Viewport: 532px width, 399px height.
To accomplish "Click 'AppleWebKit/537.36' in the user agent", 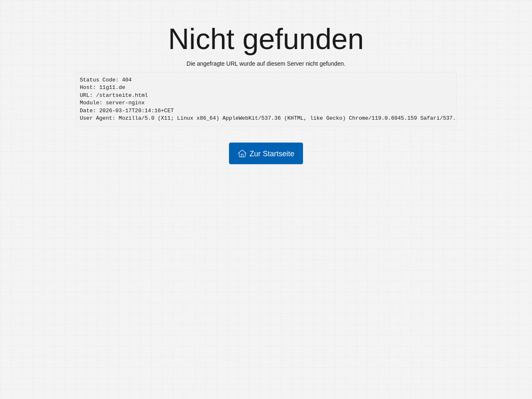I will pyautogui.click(x=251, y=118).
